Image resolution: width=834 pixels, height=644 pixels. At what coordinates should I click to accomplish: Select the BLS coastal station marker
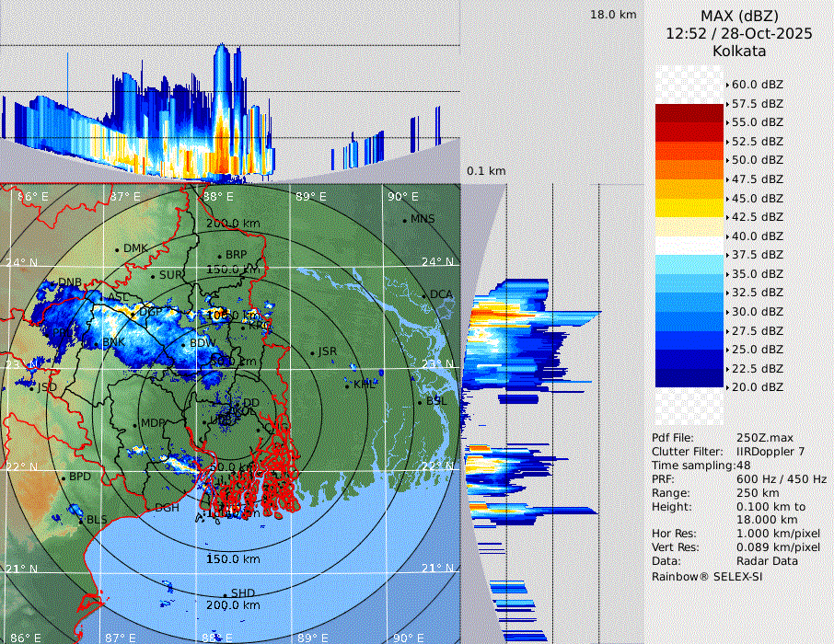click(x=81, y=520)
